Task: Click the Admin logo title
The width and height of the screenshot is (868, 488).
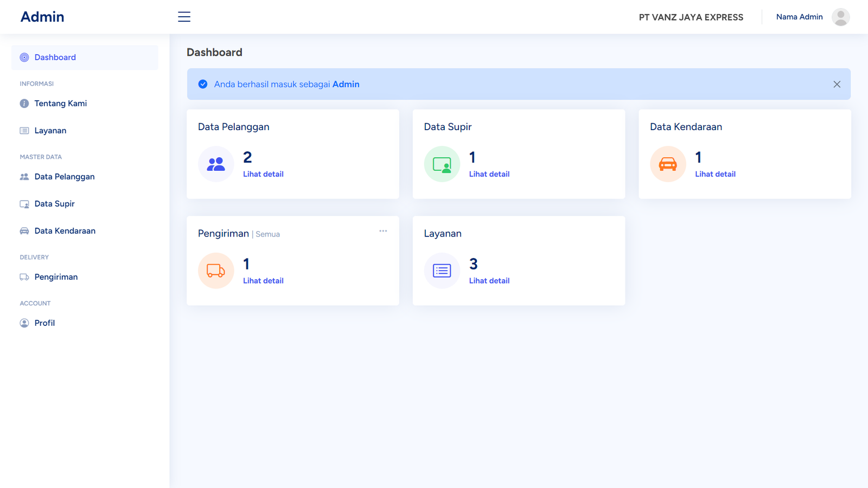Action: coord(42,17)
